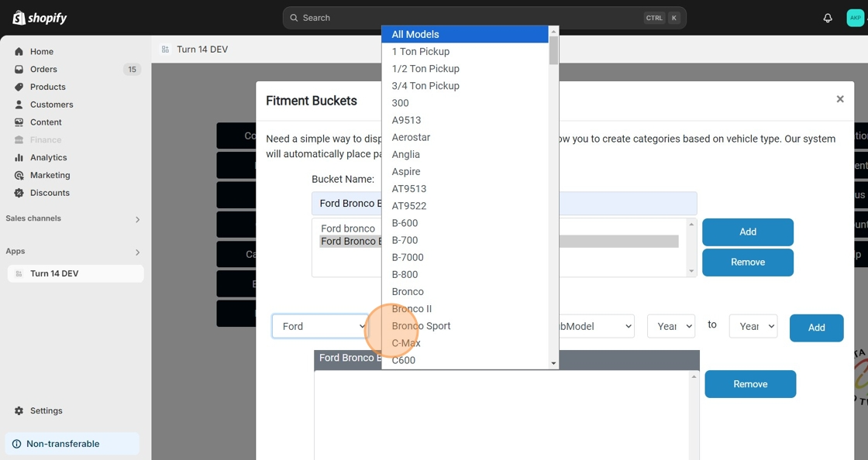Click Add button beside bucket list

click(x=747, y=232)
